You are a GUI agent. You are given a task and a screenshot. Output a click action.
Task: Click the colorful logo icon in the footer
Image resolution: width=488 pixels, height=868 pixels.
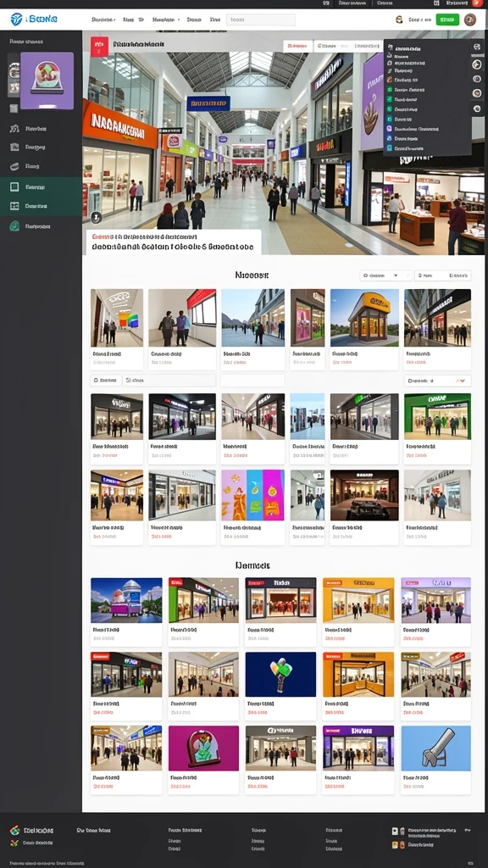coord(15,831)
